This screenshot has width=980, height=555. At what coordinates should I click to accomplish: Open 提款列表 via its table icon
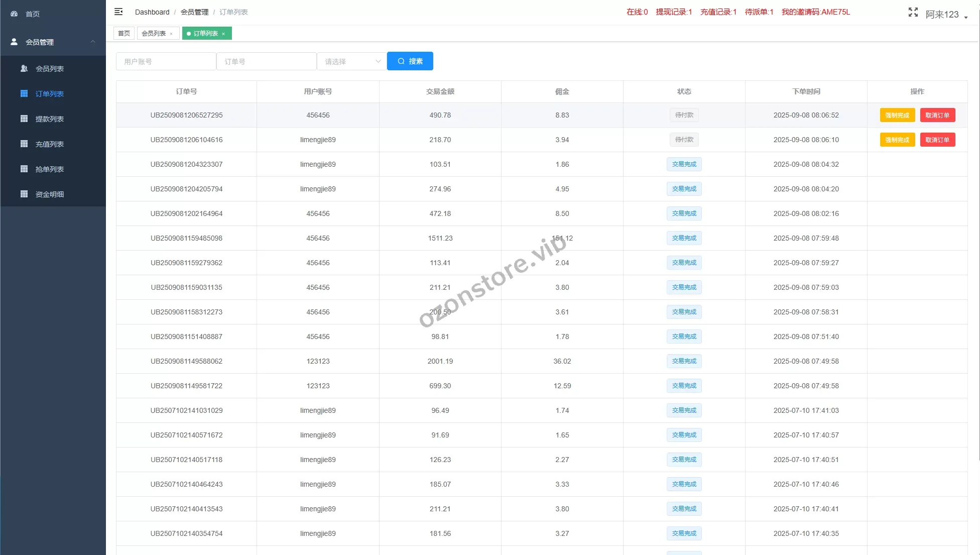click(24, 119)
